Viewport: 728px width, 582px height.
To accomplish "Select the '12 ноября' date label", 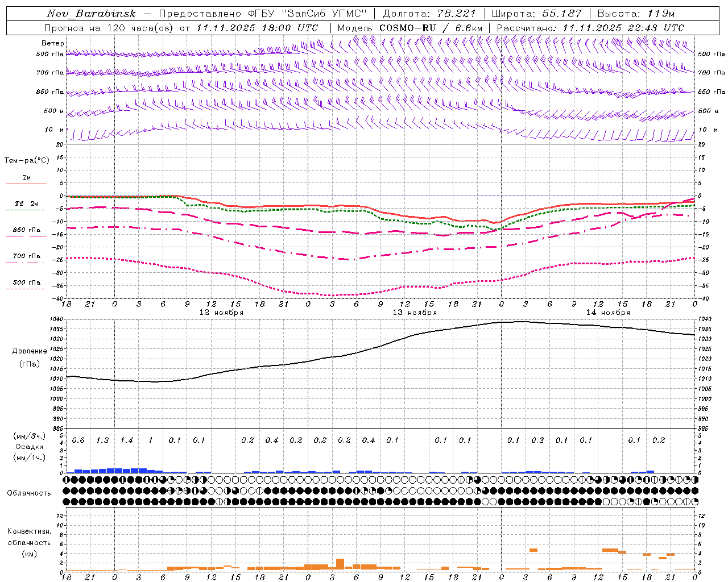I will click(x=221, y=313).
